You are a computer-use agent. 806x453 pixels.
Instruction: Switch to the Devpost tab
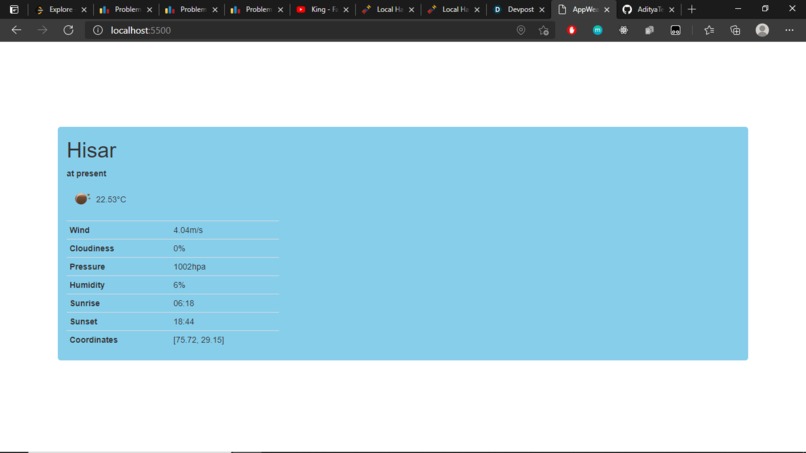click(519, 9)
